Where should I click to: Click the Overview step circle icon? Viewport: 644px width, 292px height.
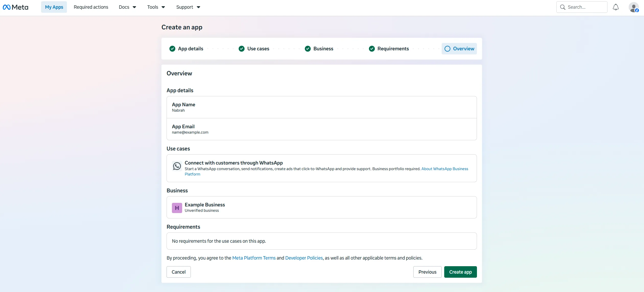[447, 49]
